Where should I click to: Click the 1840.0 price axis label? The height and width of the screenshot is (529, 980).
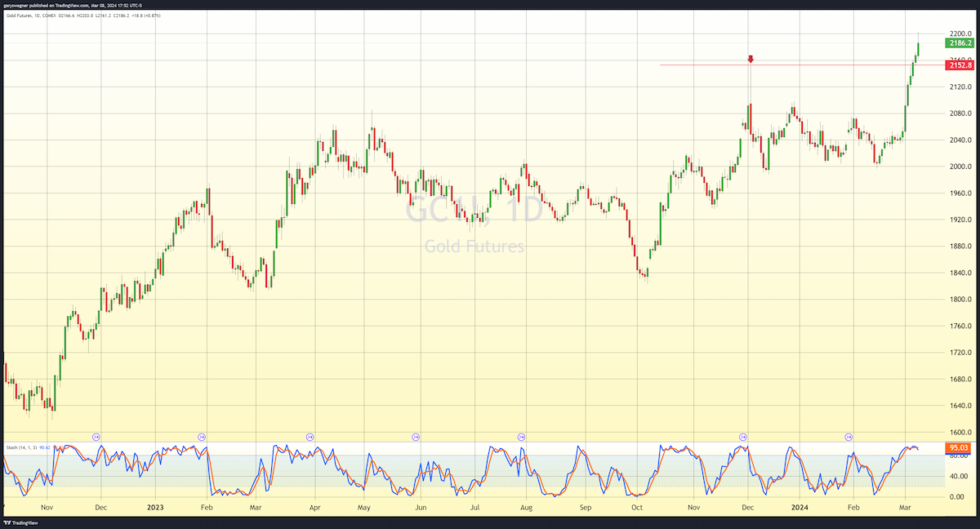pyautogui.click(x=960, y=273)
